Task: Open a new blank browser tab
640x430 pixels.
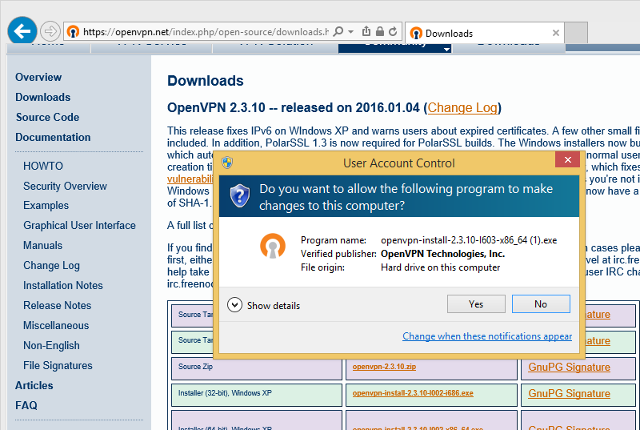Action: coord(576,32)
